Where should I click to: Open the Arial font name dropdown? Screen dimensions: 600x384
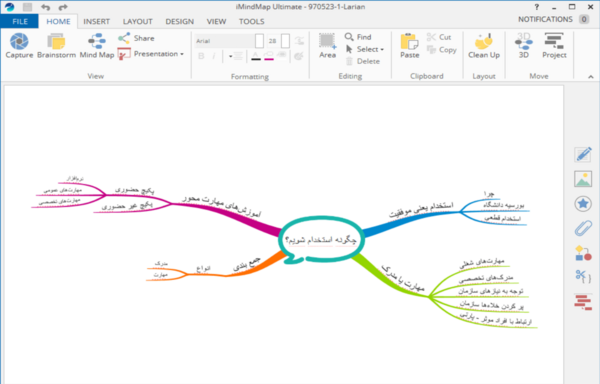click(259, 41)
